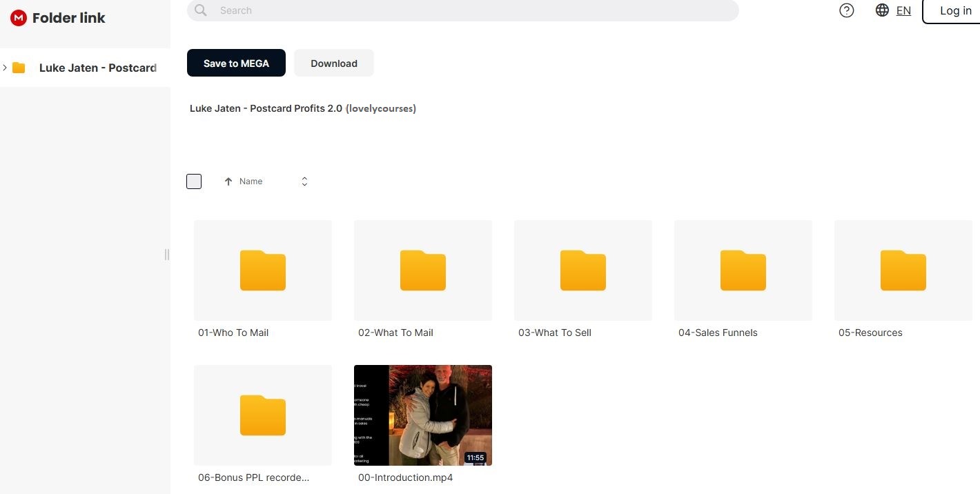
Task: Click the MEGA logo icon
Action: [19, 18]
